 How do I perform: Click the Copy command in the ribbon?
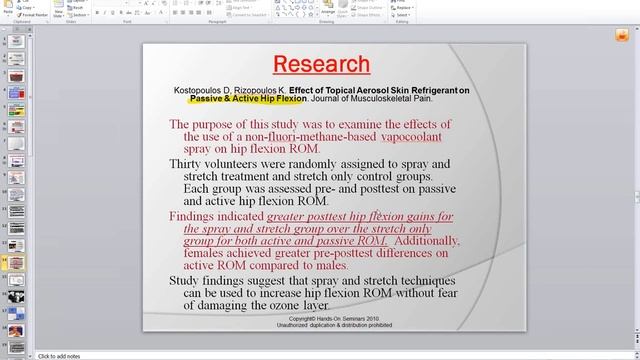(26, 8)
